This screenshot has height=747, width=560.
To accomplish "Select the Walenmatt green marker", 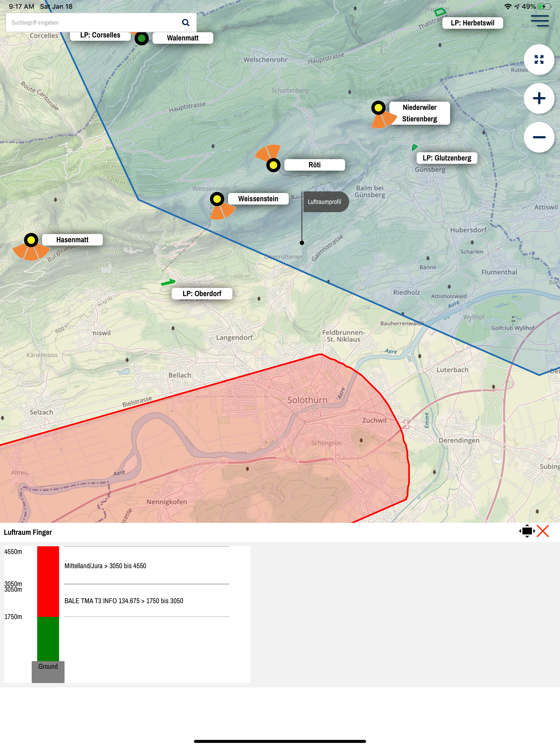I will [142, 38].
